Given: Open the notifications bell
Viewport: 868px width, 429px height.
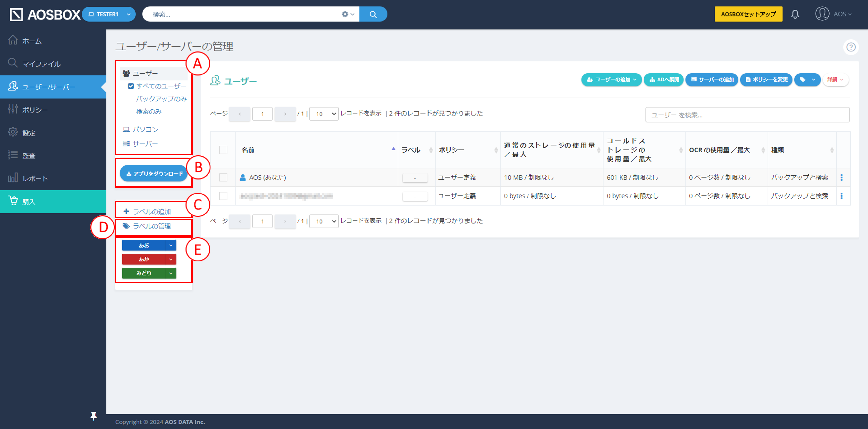Looking at the screenshot, I should [795, 14].
